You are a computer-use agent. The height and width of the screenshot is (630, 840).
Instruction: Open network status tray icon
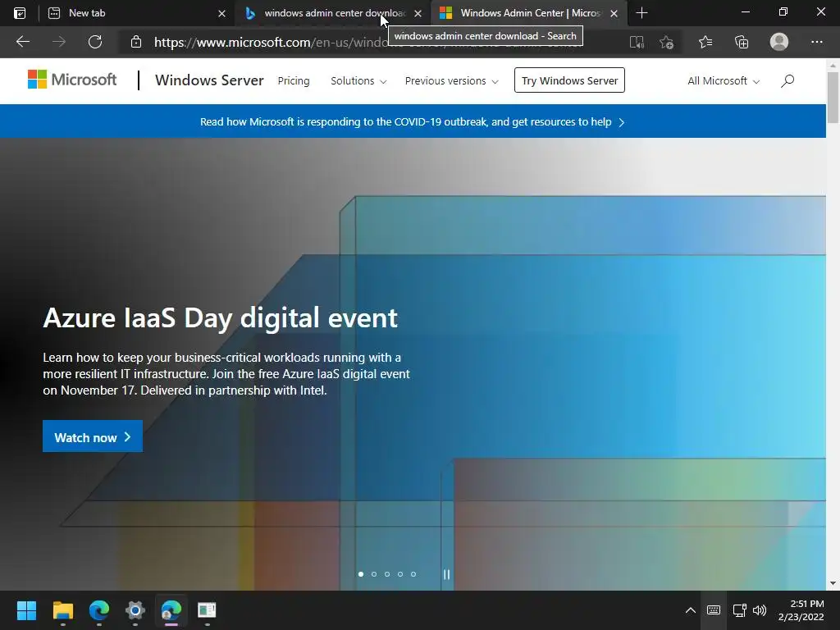739,610
